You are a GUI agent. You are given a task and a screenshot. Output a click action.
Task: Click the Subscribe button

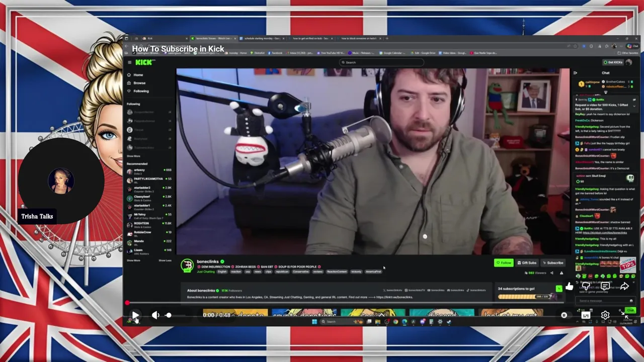coord(553,262)
